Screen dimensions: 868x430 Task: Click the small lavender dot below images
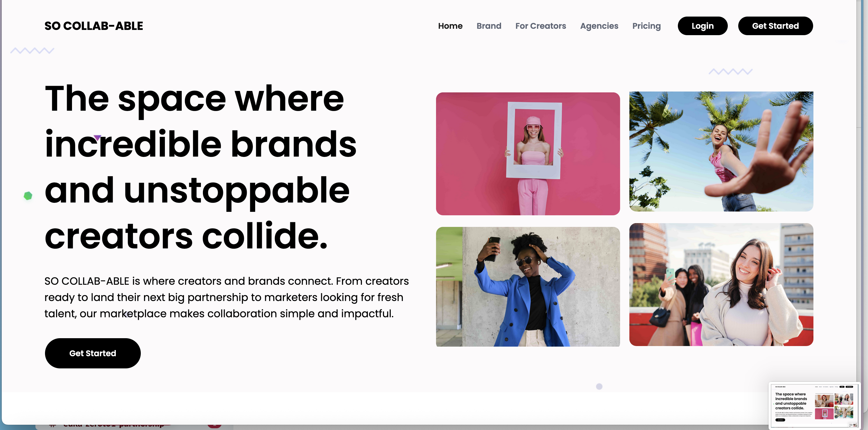coord(599,386)
